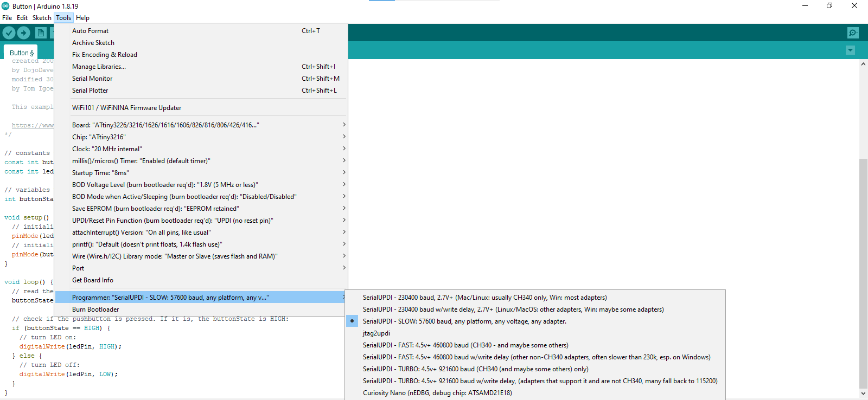Click the Verify checkmark toolbar icon
Image resolution: width=868 pixels, height=400 pixels.
click(9, 33)
